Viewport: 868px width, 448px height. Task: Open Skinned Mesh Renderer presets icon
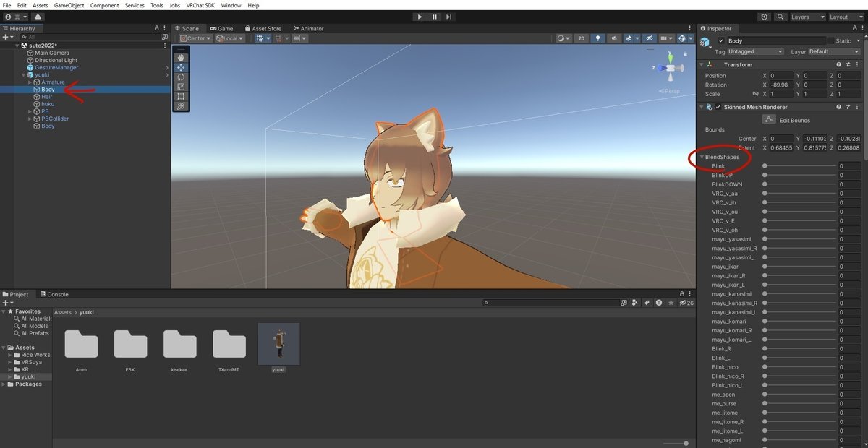point(849,107)
